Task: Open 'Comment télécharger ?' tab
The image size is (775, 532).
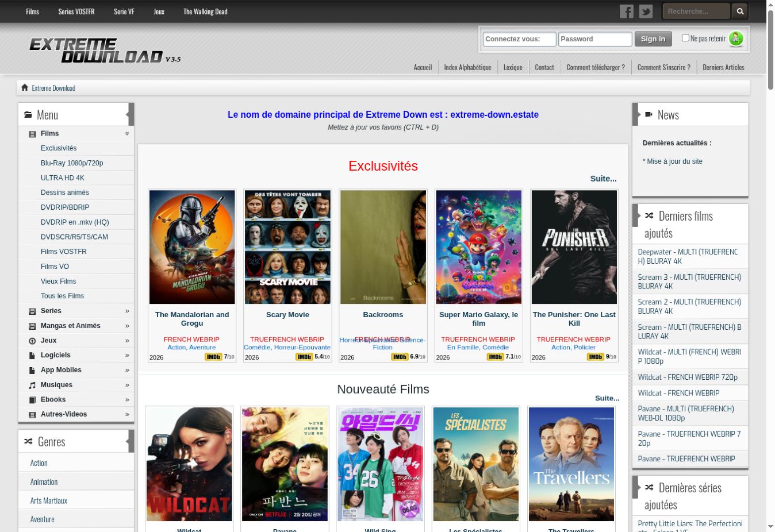Action: (596, 67)
